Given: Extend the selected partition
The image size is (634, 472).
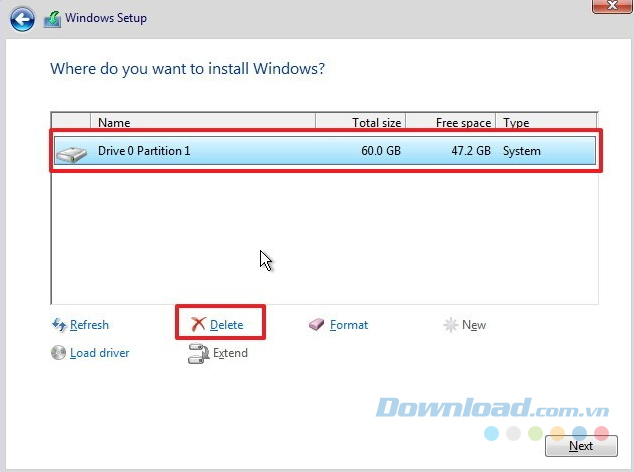Looking at the screenshot, I should point(230,353).
